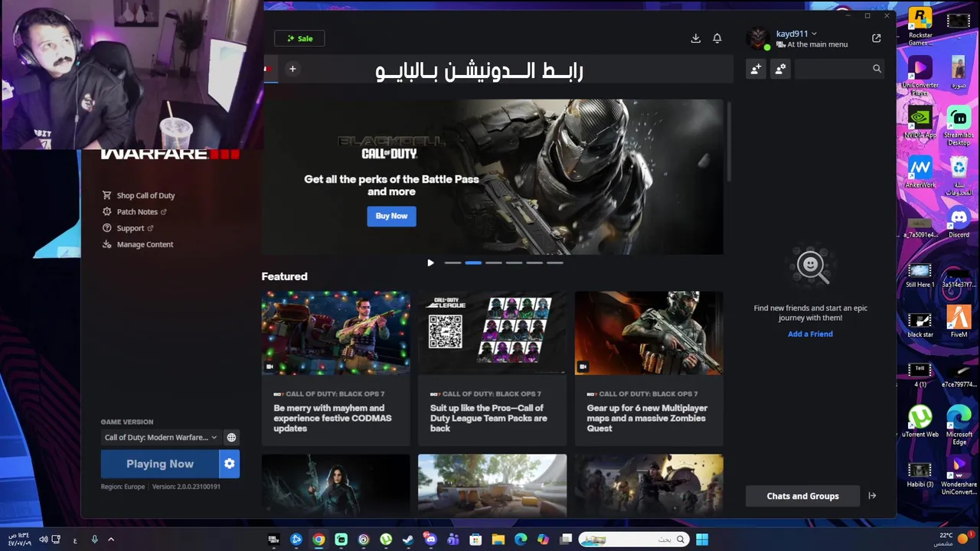Click the main content scrollbar

click(728, 142)
